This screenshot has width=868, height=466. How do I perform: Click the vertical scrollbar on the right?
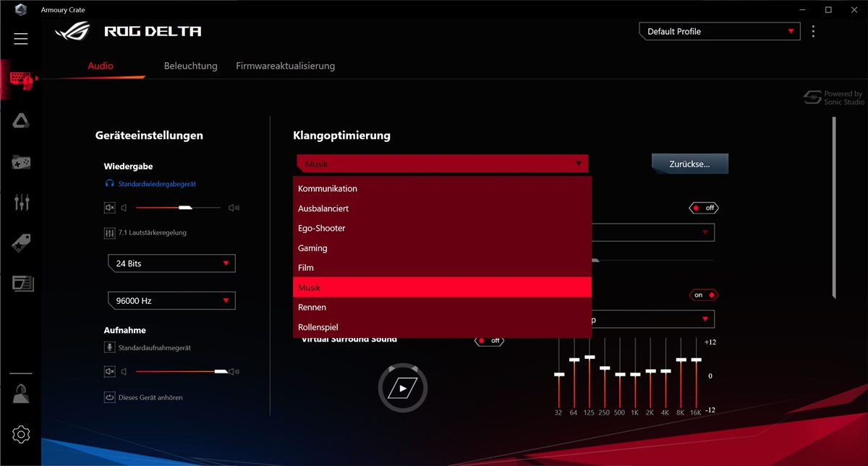click(833, 208)
